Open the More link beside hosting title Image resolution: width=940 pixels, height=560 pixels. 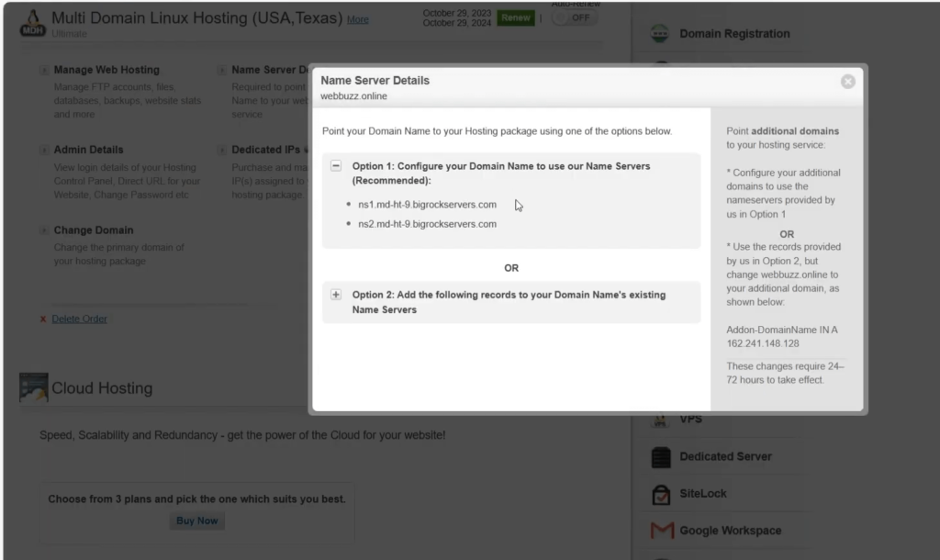pos(358,19)
